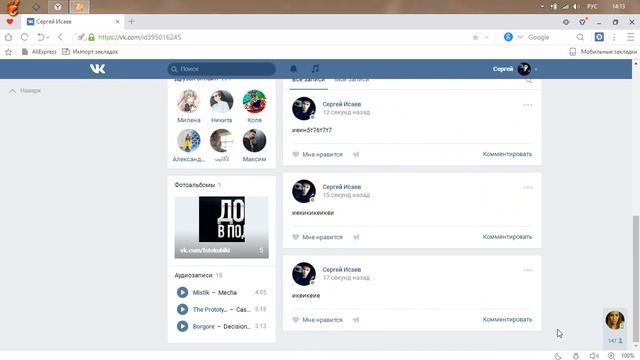Close the Сергей Исаев tab
This screenshot has width=640, height=360.
[118, 22]
